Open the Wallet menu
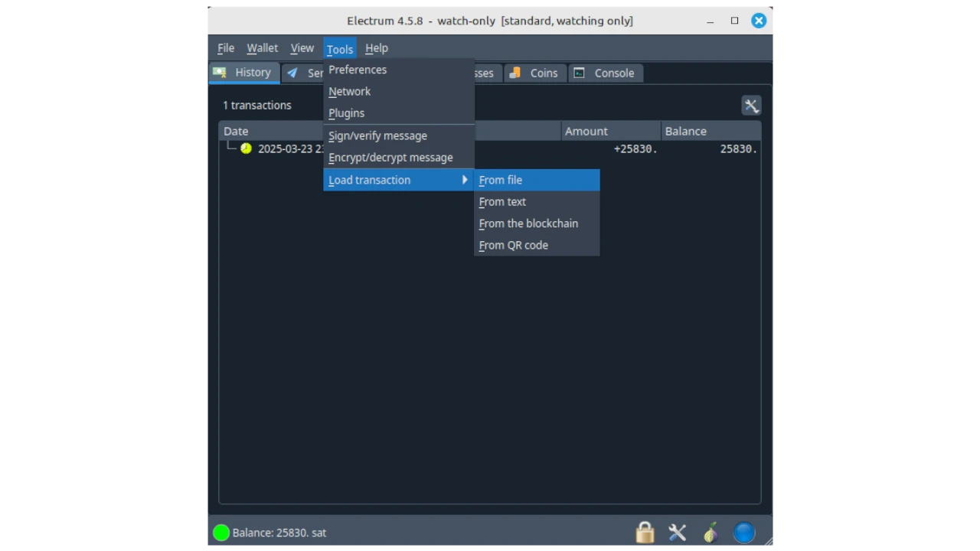The image size is (980, 551). click(262, 48)
